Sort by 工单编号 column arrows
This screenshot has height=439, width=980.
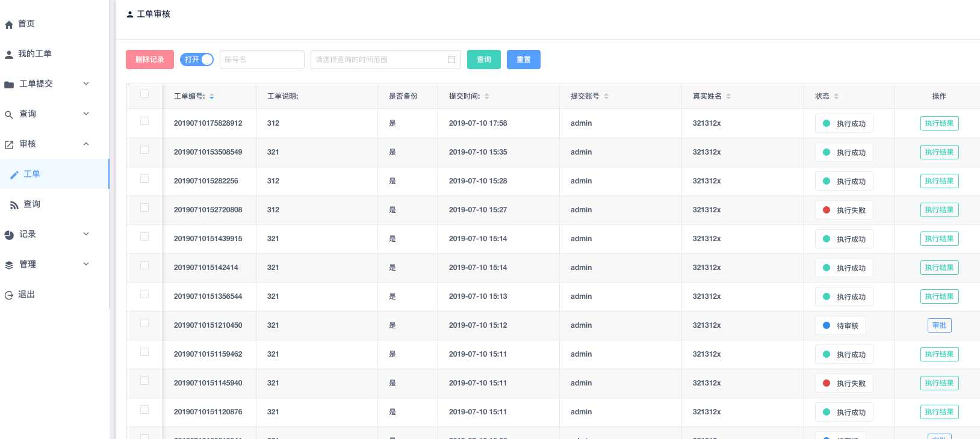tap(212, 96)
